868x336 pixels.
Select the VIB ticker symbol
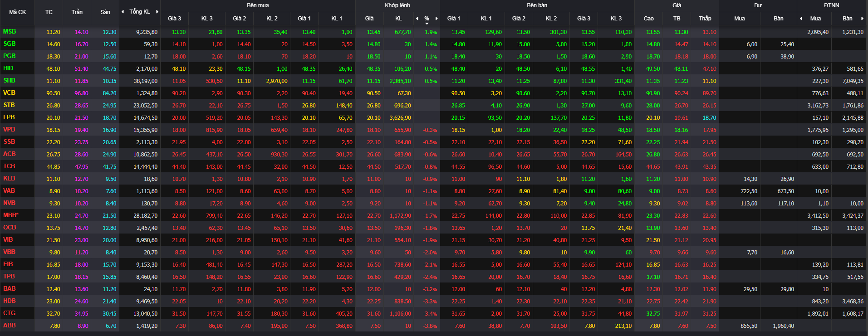click(x=8, y=240)
